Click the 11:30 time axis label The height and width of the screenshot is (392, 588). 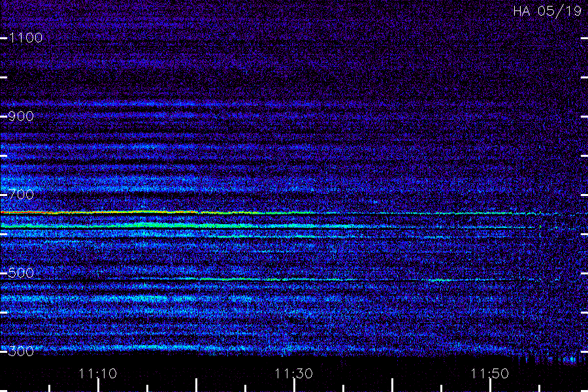[293, 374]
